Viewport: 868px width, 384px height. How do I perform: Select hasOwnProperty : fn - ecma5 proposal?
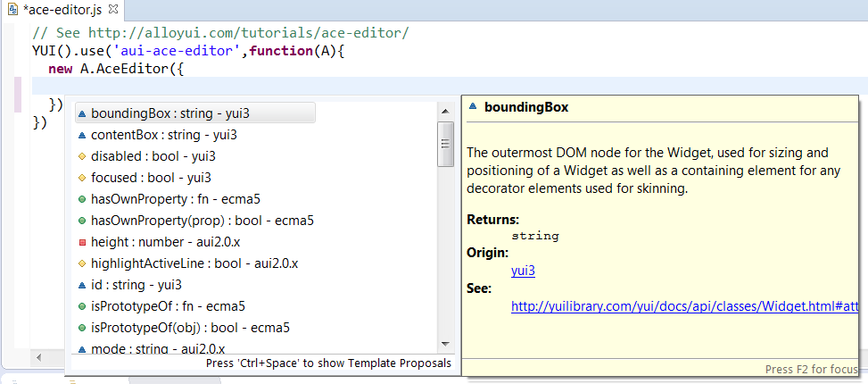tap(176, 199)
